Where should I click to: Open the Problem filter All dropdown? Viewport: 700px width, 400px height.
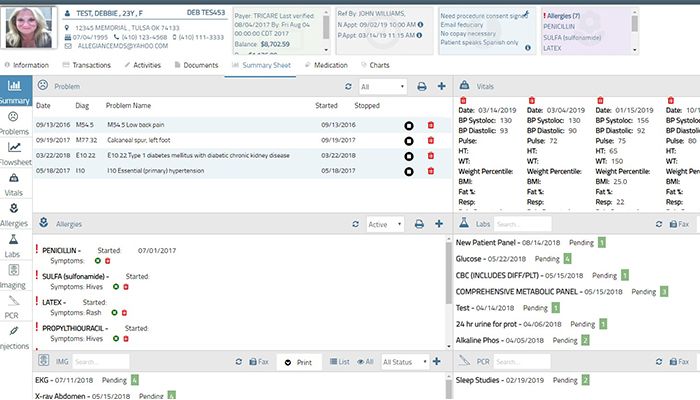click(383, 87)
